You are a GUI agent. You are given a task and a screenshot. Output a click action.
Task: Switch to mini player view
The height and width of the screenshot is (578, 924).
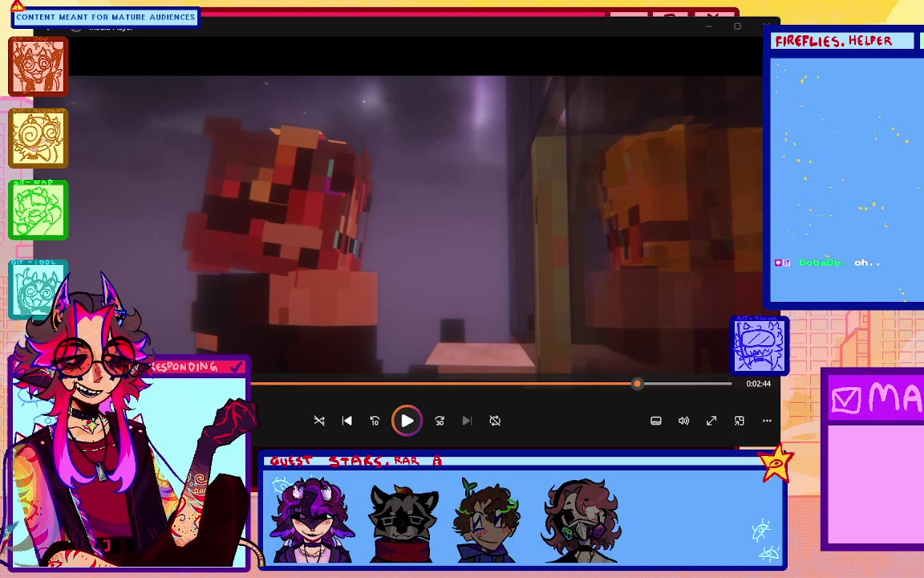tap(740, 421)
